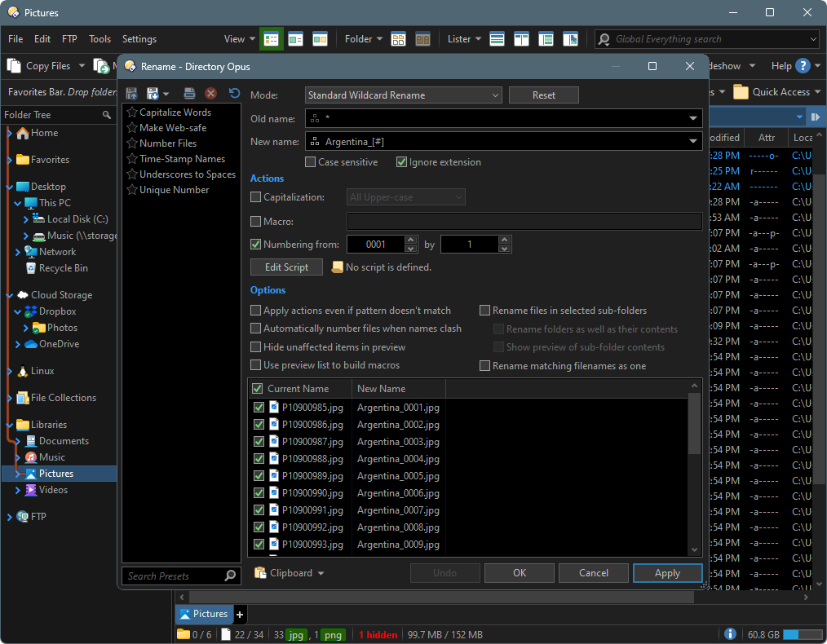This screenshot has width=827, height=644.
Task: Click the Help question mark icon
Action: pos(803,66)
